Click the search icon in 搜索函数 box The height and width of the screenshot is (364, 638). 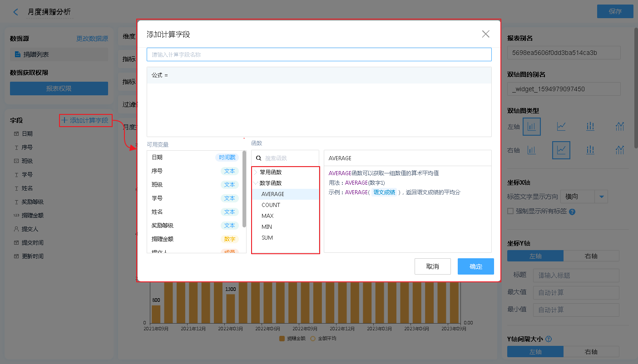tap(259, 158)
